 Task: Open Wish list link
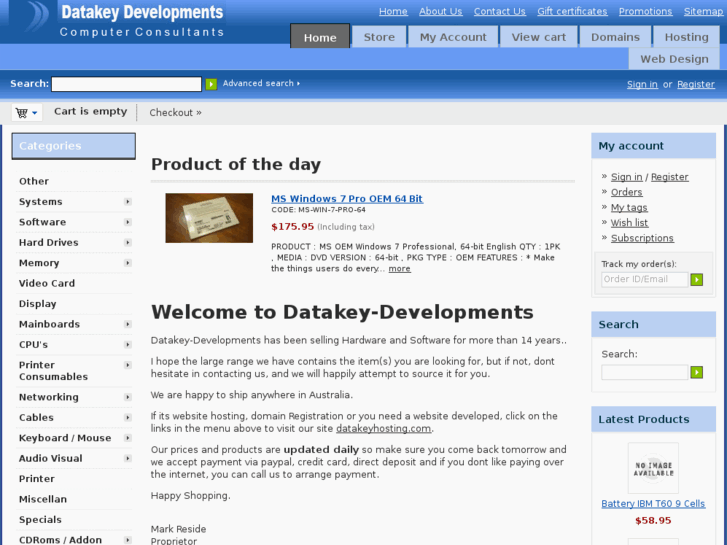click(x=629, y=223)
